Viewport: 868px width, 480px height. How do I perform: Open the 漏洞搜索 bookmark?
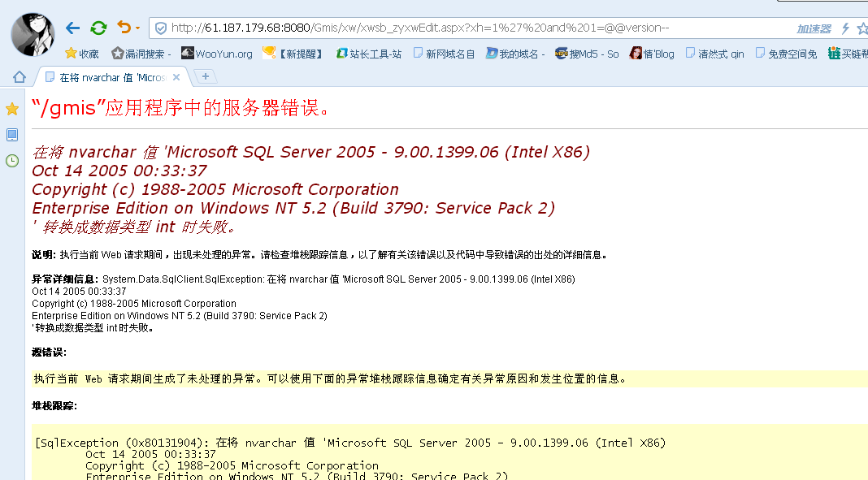coord(141,54)
